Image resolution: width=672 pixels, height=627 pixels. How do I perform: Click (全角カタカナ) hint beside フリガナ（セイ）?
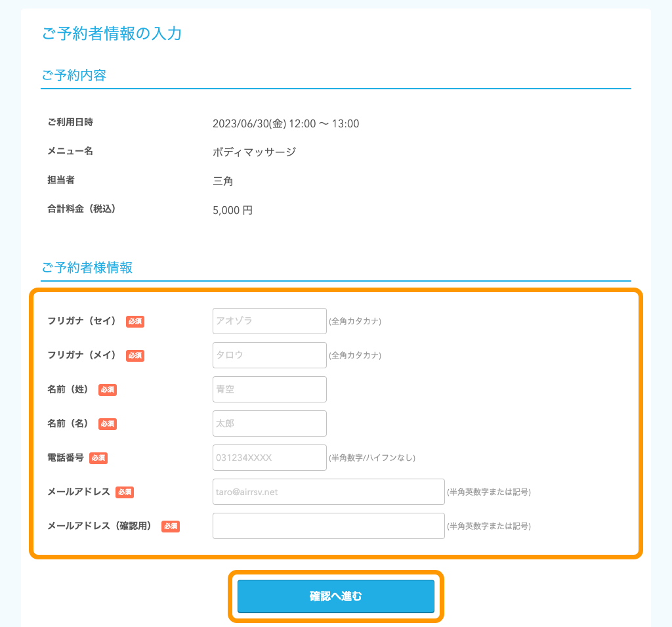(355, 321)
